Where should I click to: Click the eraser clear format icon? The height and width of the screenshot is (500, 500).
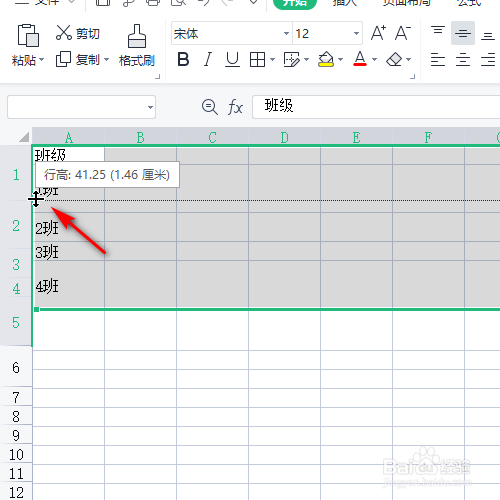(x=394, y=60)
